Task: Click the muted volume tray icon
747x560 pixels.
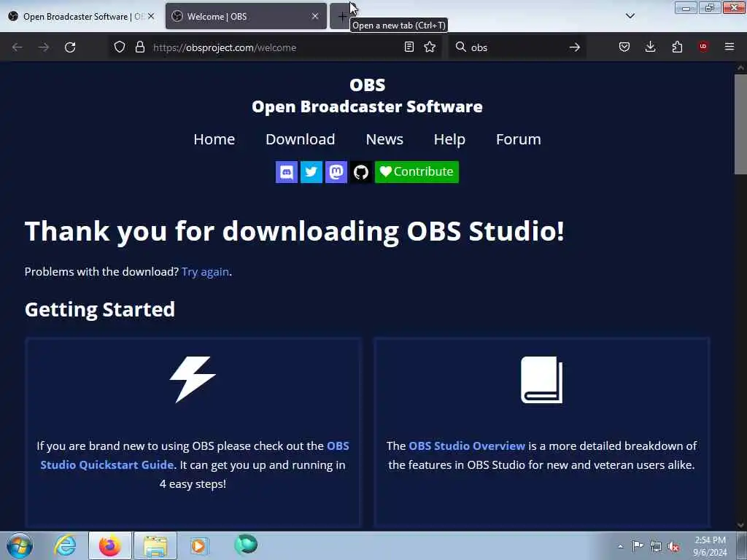Action: click(673, 547)
